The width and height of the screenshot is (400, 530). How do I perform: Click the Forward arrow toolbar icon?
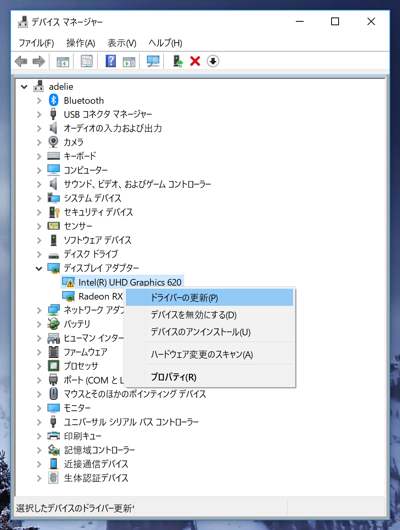pyautogui.click(x=39, y=62)
